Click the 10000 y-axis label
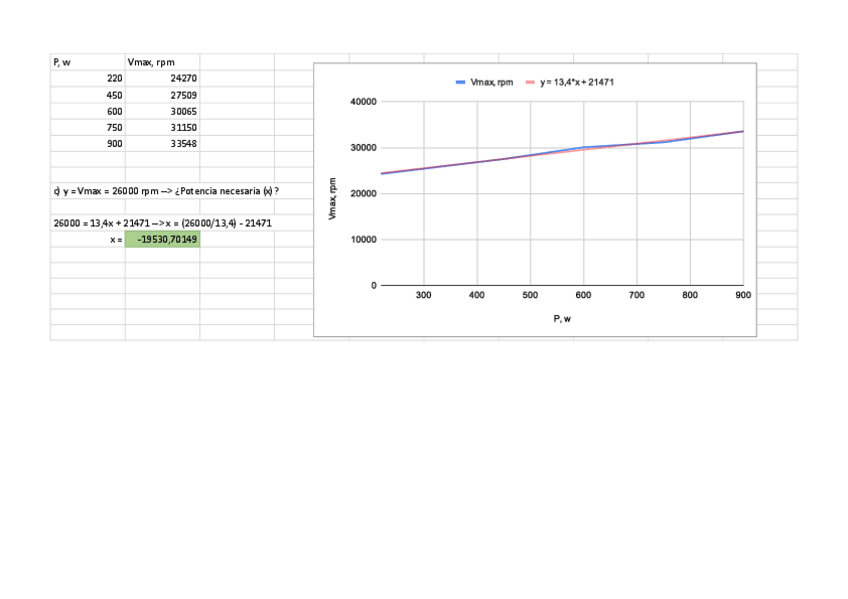The image size is (848, 599). (363, 239)
